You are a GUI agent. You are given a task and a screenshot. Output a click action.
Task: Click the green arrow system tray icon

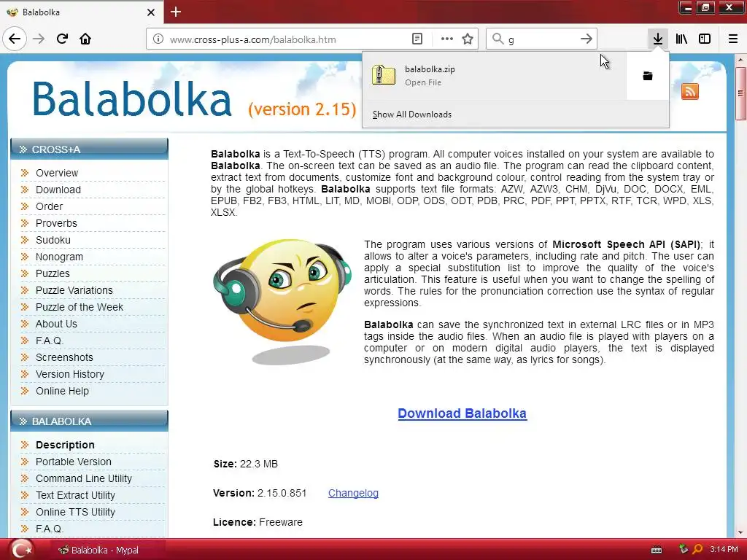pos(684,549)
